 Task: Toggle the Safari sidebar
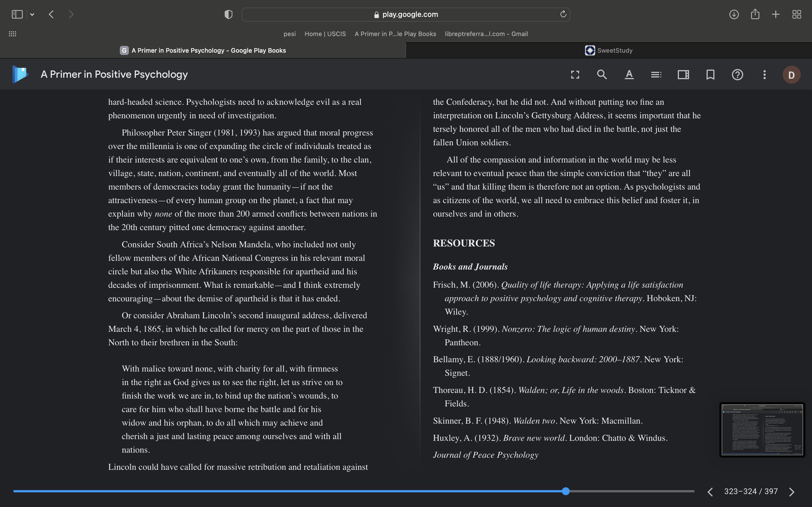pyautogui.click(x=17, y=14)
